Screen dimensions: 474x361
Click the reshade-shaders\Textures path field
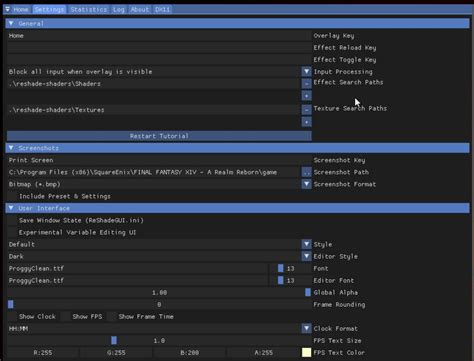pyautogui.click(x=154, y=109)
